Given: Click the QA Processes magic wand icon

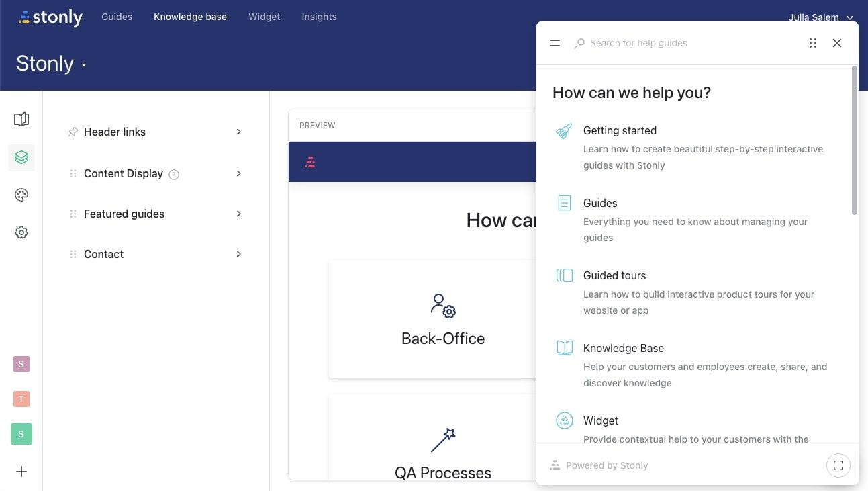Looking at the screenshot, I should point(443,440).
